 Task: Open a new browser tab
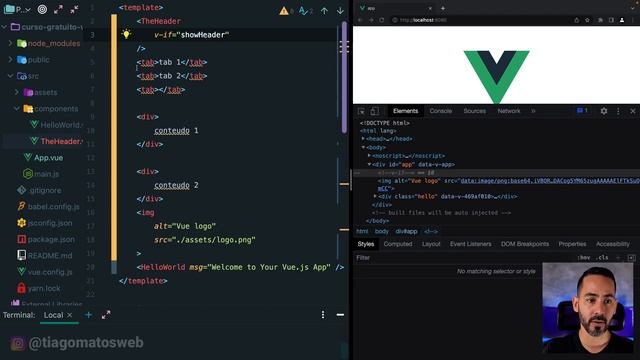(x=443, y=8)
